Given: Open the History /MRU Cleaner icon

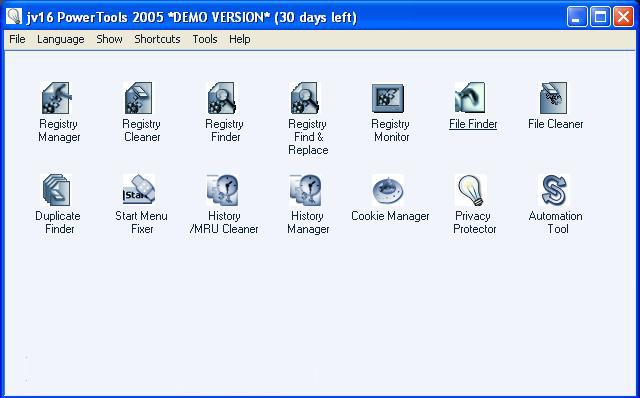Looking at the screenshot, I should 223,190.
